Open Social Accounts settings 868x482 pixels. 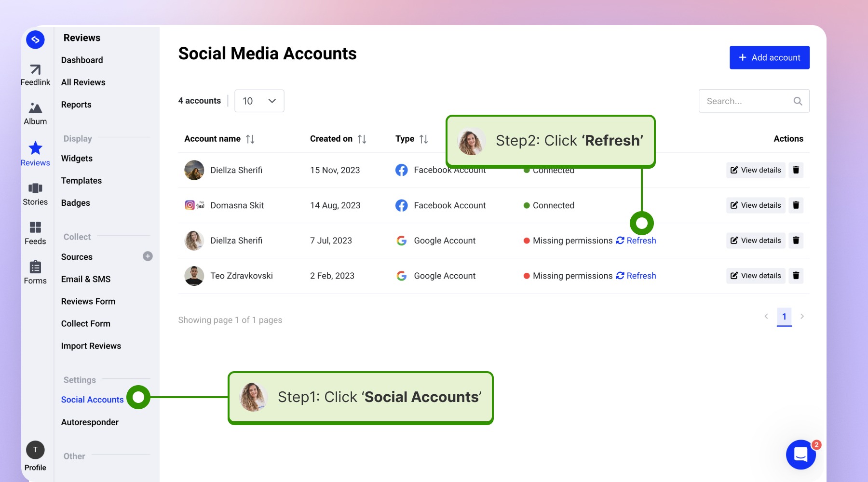[93, 400]
